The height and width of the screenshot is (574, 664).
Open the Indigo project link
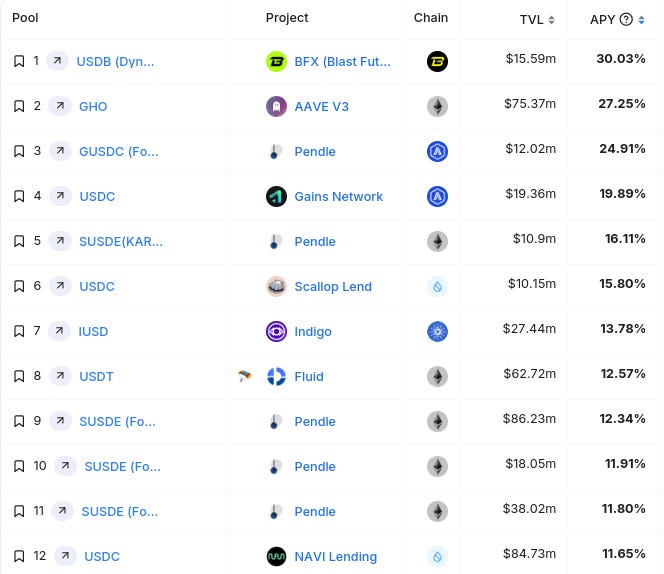tap(313, 332)
